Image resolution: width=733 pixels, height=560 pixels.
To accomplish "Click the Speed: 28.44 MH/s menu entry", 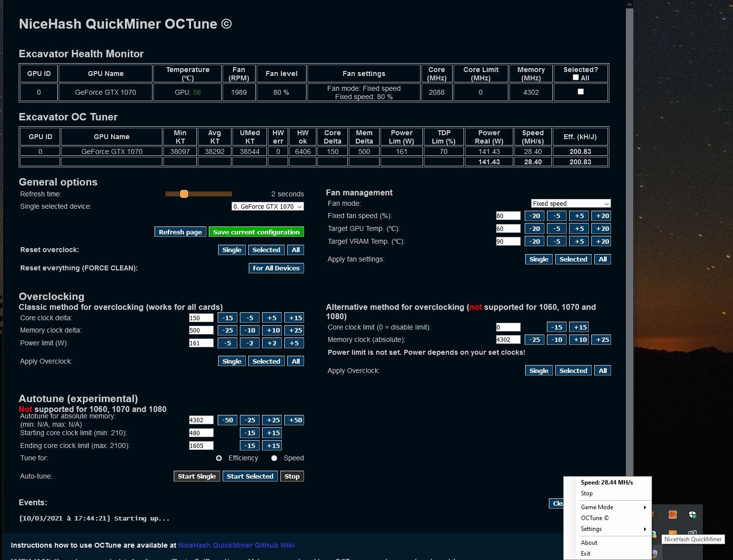I will pos(607,483).
